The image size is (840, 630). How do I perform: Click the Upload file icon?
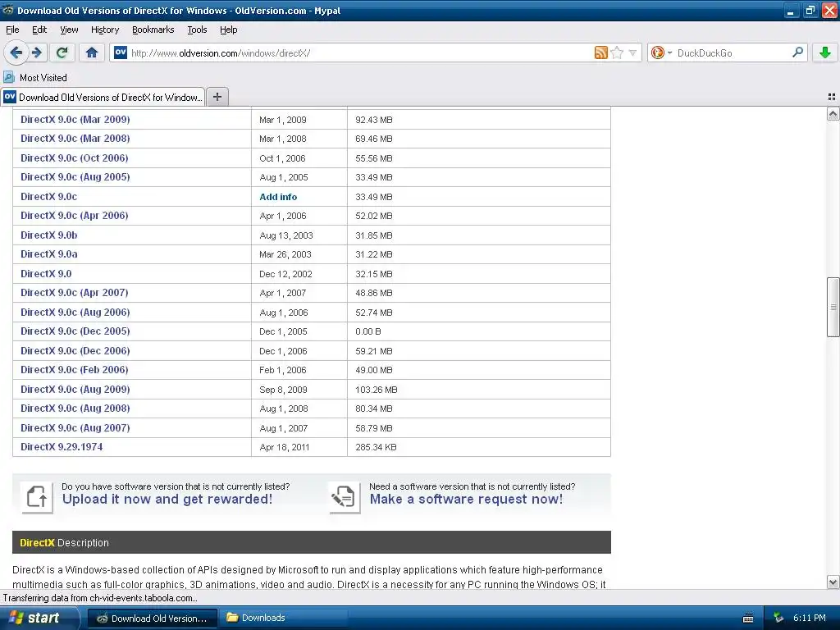pyautogui.click(x=37, y=496)
